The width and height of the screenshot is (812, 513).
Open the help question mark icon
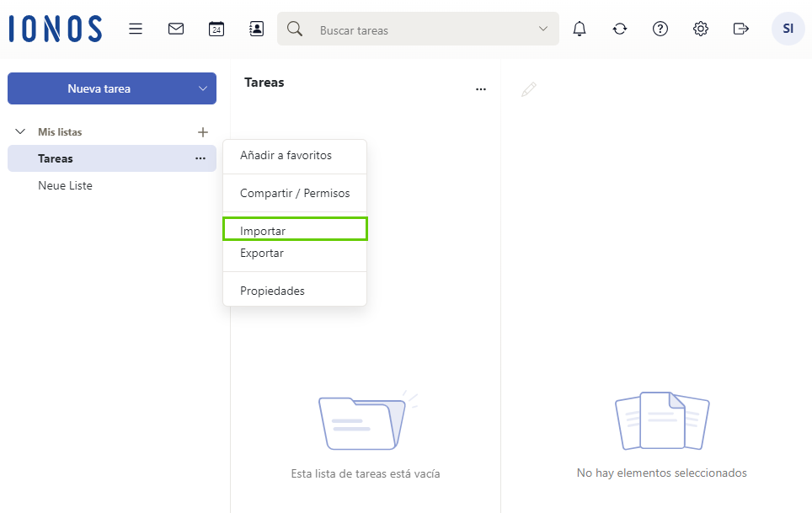click(x=660, y=29)
